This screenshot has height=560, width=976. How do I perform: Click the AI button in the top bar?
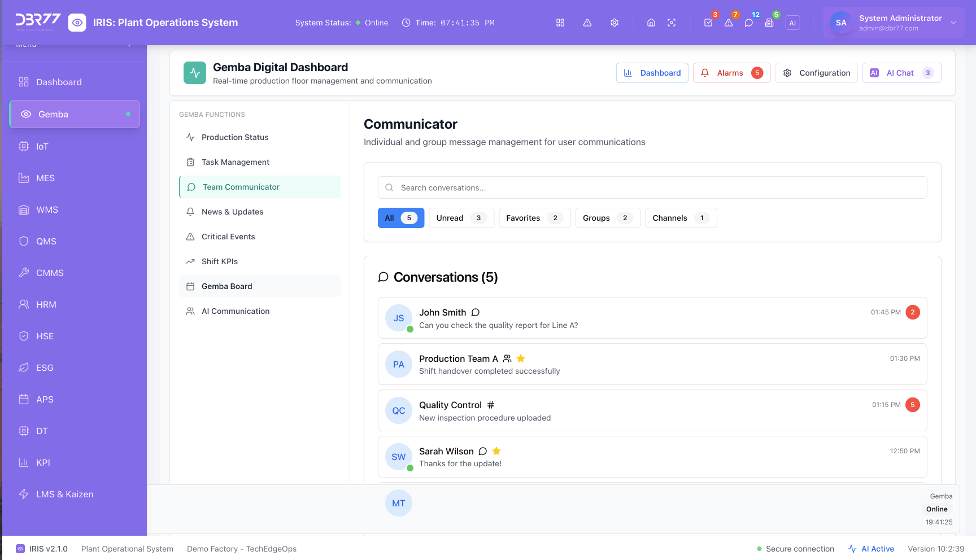(792, 23)
